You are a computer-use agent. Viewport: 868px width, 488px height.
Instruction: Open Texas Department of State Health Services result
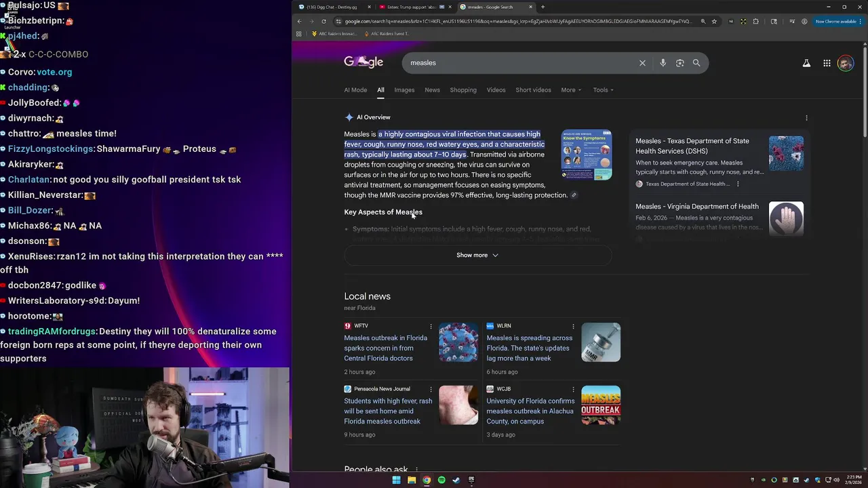coord(692,146)
